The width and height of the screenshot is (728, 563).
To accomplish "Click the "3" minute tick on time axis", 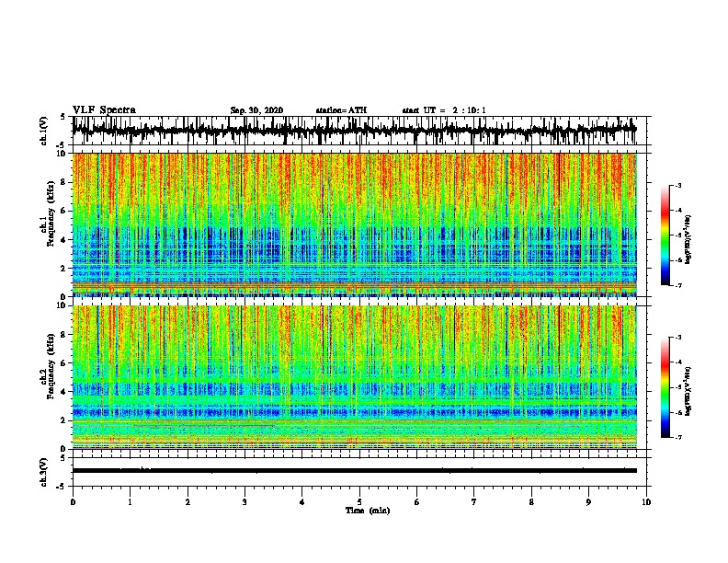I will [x=245, y=502].
